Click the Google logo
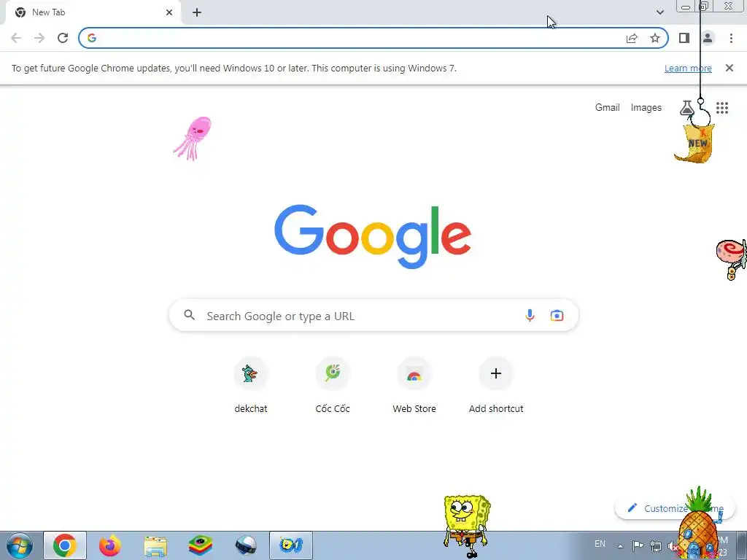 [373, 237]
